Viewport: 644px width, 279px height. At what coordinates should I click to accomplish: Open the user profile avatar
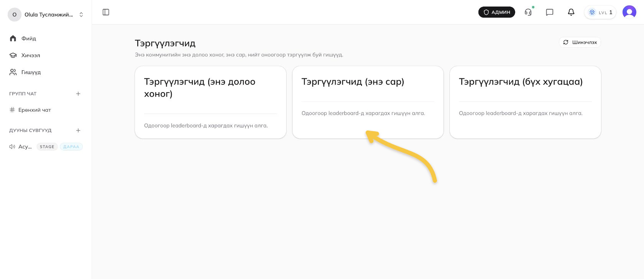point(629,12)
